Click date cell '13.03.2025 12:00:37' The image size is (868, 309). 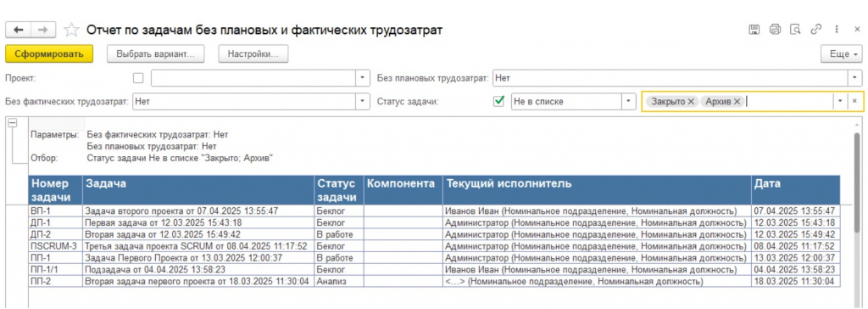coord(795,258)
